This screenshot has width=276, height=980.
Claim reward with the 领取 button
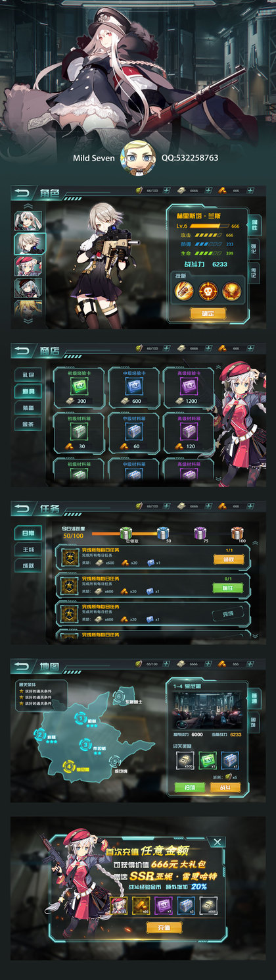pyautogui.click(x=228, y=559)
